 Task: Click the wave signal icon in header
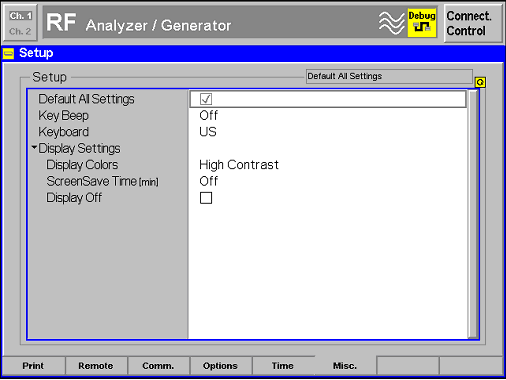(x=391, y=23)
